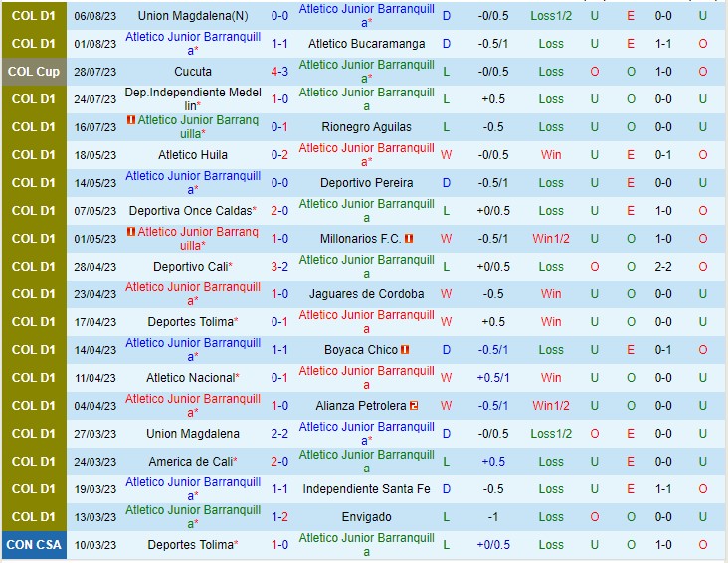Click red card icon in the 16/07/23 row
Screen dimensions: 728x563
[131, 119]
